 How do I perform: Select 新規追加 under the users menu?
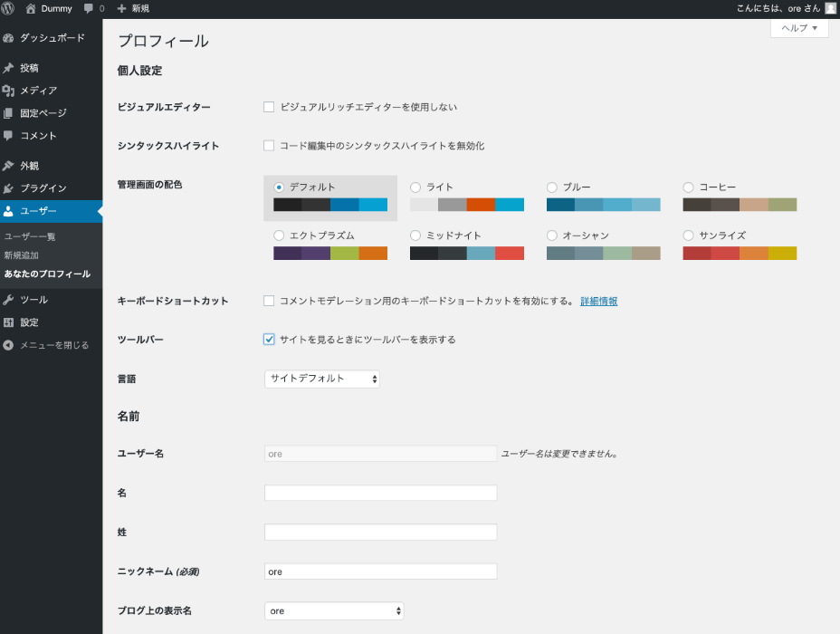point(22,255)
